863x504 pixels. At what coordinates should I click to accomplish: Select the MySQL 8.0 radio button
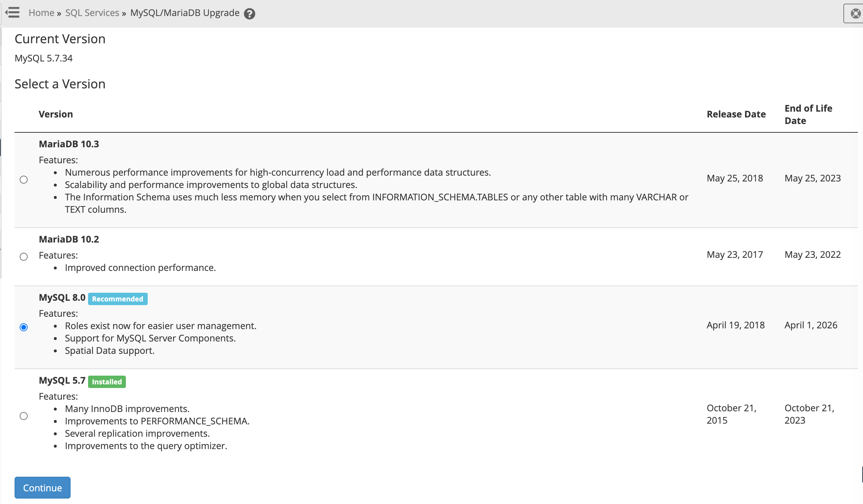[x=24, y=327]
